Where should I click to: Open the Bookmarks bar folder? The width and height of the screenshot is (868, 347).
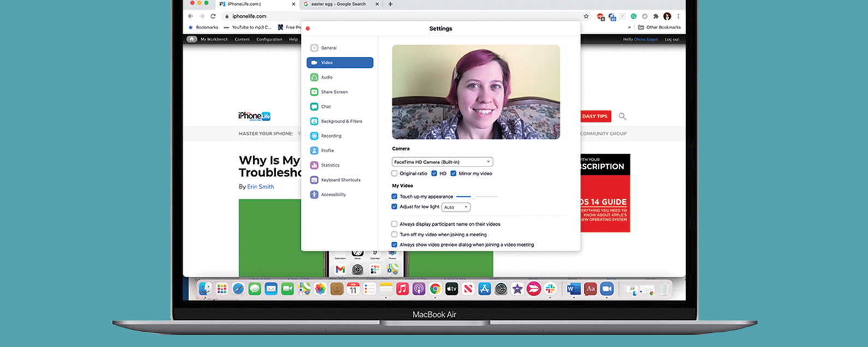click(x=203, y=27)
